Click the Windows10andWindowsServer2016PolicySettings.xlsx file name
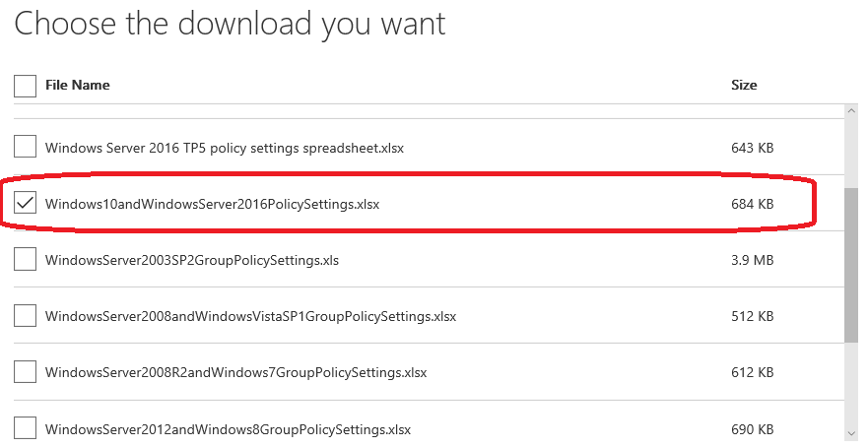The image size is (868, 448). (212, 205)
